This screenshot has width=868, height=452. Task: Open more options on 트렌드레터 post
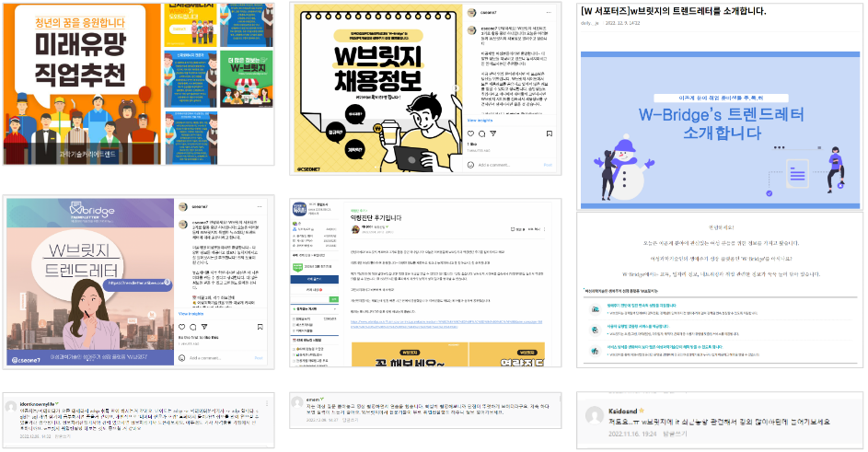260,206
